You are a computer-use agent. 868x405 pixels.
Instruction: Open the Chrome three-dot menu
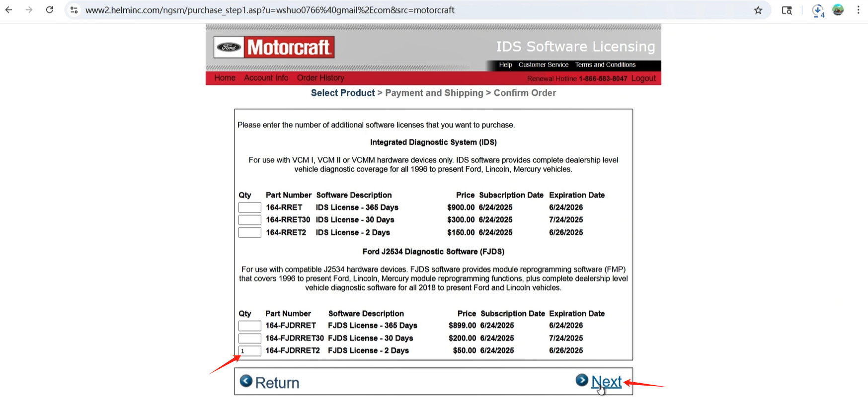pyautogui.click(x=858, y=10)
